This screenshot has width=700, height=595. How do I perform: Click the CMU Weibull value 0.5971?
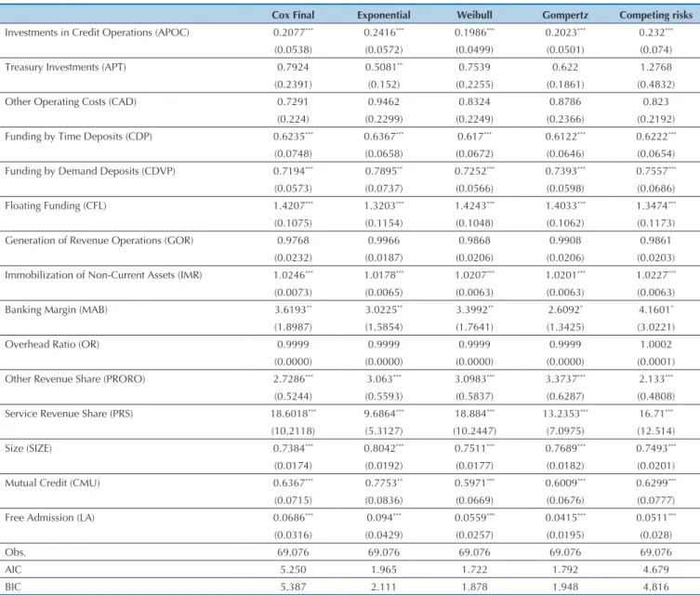tap(474, 483)
